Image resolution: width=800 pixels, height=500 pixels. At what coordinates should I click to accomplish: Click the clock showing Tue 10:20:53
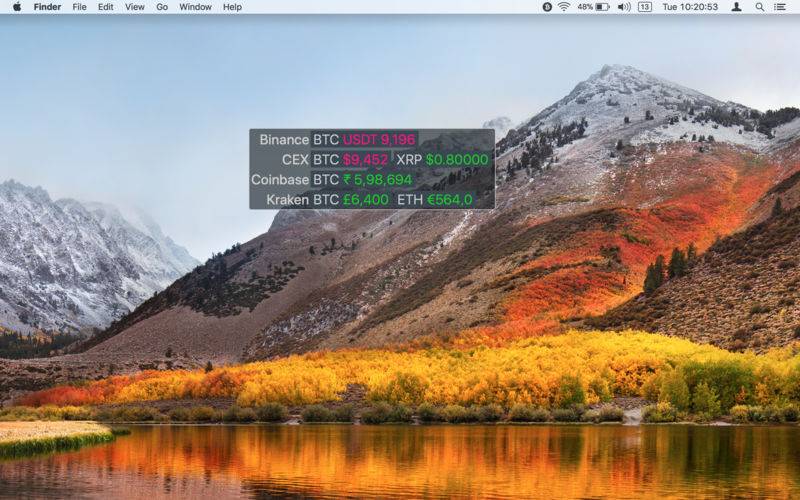pyautogui.click(x=690, y=7)
